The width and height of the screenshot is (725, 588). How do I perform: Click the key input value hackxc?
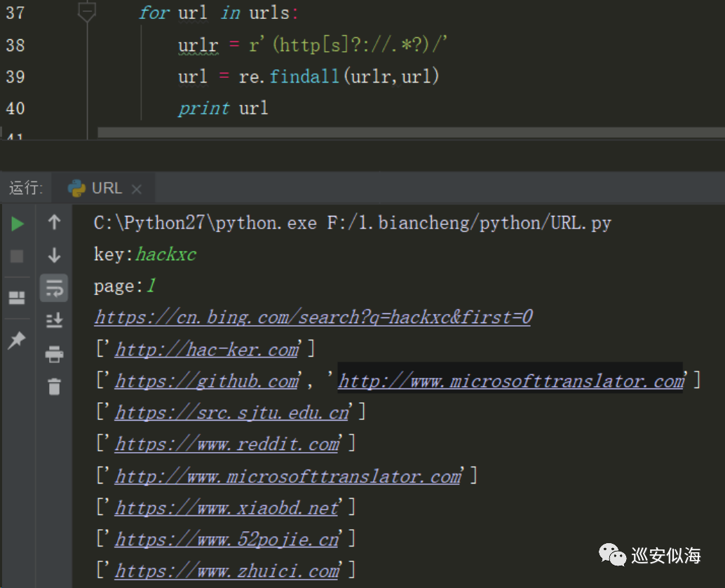[166, 254]
